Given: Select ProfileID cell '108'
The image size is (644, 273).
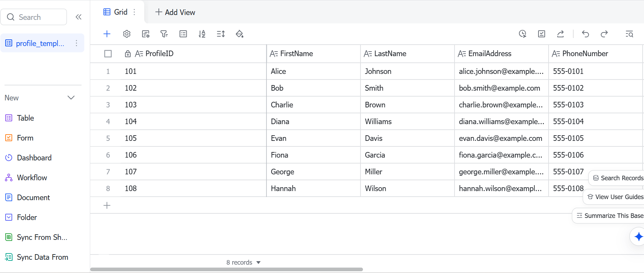Looking at the screenshot, I should [193, 188].
